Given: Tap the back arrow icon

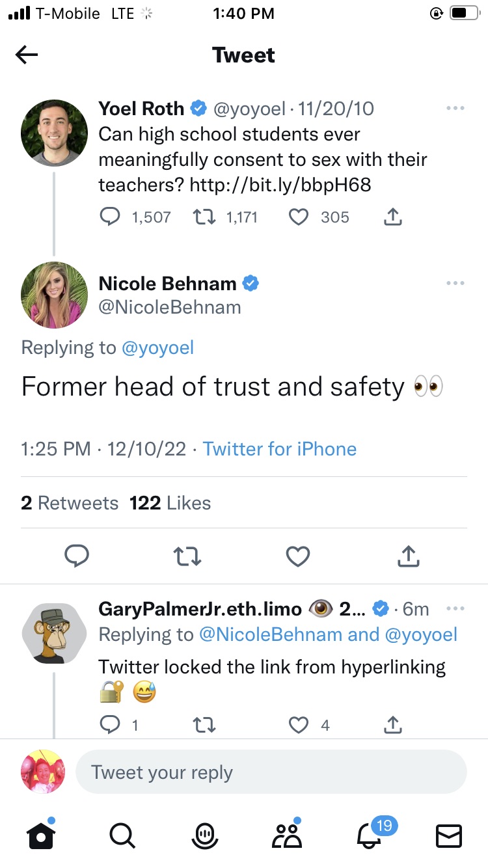Looking at the screenshot, I should (x=27, y=55).
